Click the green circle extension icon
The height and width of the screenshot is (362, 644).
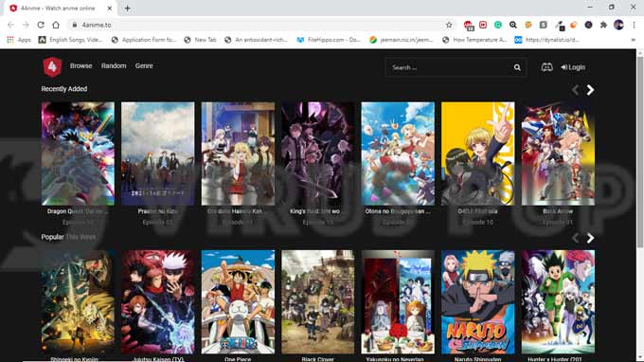[498, 25]
